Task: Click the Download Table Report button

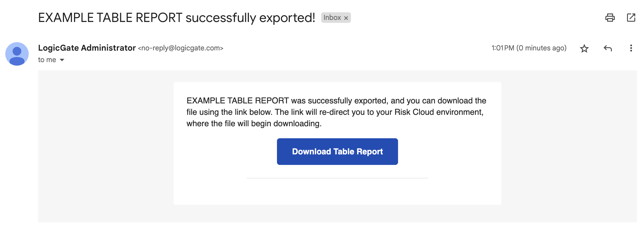Action: (x=337, y=151)
